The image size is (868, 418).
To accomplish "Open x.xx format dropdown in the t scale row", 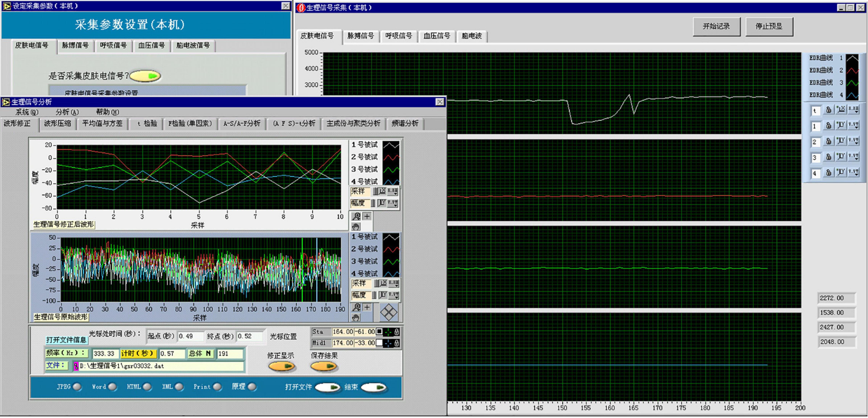I will pos(854,109).
